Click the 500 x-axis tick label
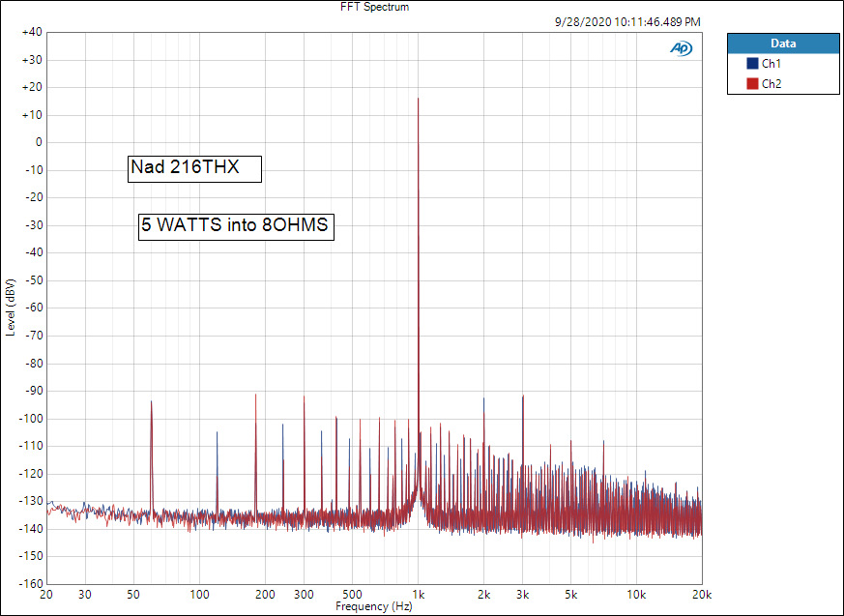844x616 pixels. 353,595
